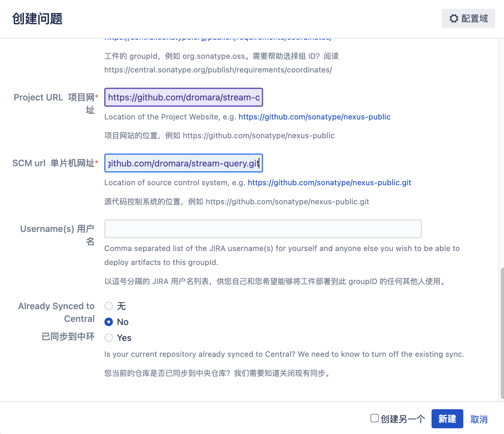The image size is (504, 434).
Task: Open the sonatype/nexus-public example link
Action: coord(314,117)
